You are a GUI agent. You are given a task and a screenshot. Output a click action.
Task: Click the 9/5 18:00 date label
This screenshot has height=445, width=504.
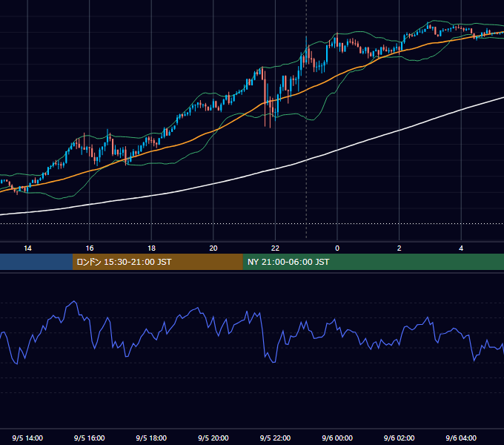(151, 438)
